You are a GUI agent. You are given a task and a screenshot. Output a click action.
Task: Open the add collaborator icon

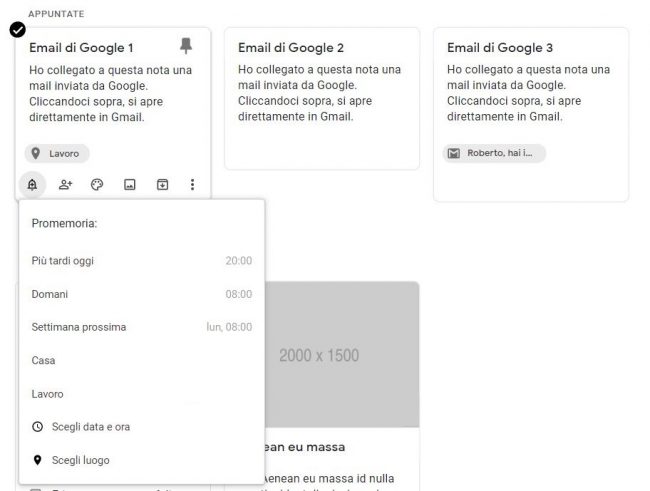(65, 185)
